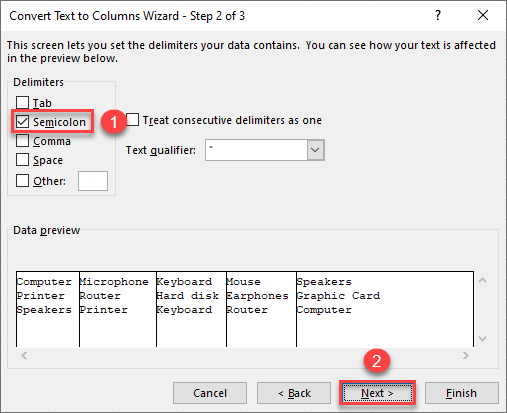Image resolution: width=507 pixels, height=413 pixels.
Task: Click preview horizontal scroll right arrow
Action: (466, 356)
